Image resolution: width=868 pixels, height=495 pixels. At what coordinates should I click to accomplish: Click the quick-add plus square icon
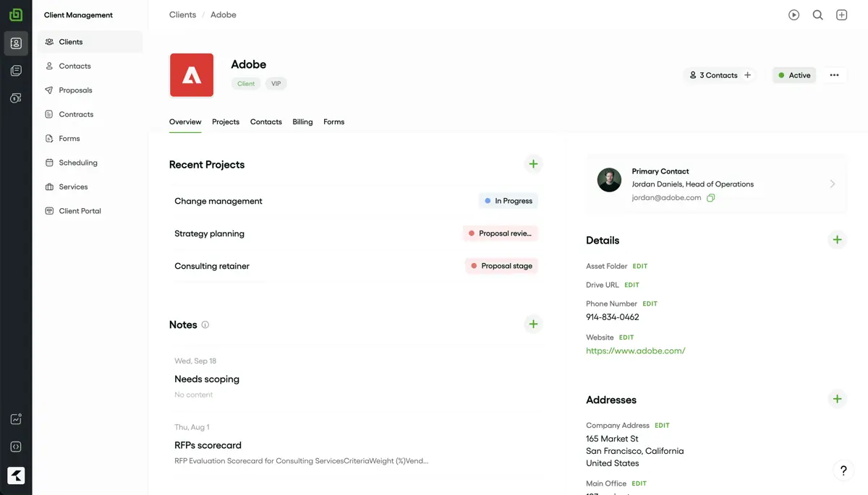tap(842, 14)
